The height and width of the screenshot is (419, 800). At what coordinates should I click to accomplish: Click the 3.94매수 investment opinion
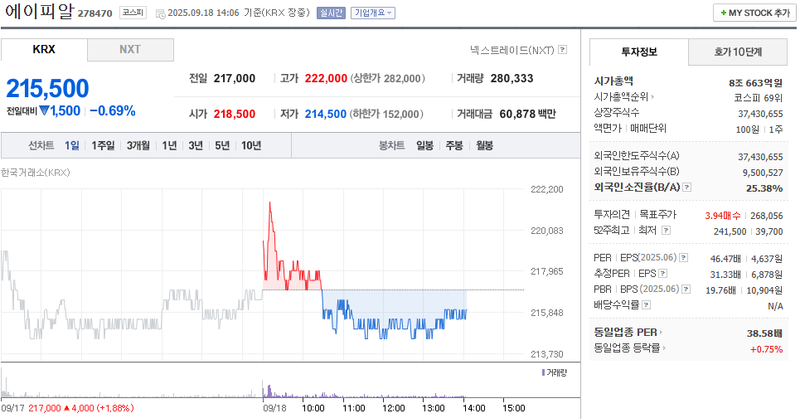click(x=722, y=216)
